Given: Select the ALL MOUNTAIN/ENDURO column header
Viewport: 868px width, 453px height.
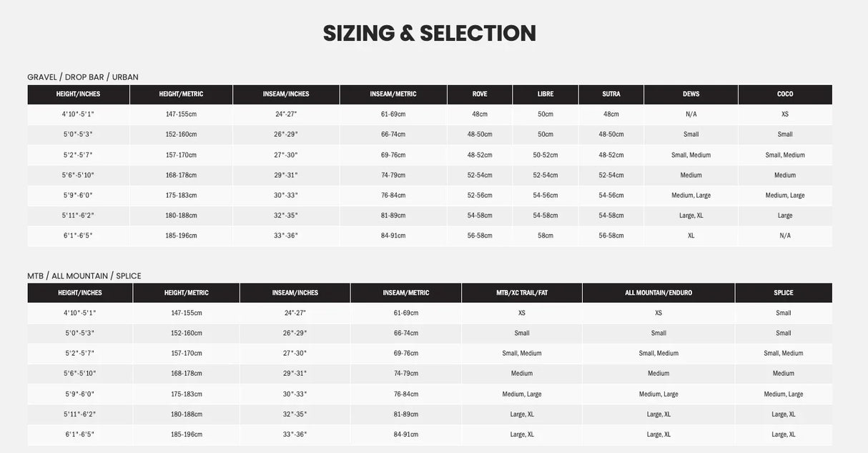Looking at the screenshot, I should (659, 293).
